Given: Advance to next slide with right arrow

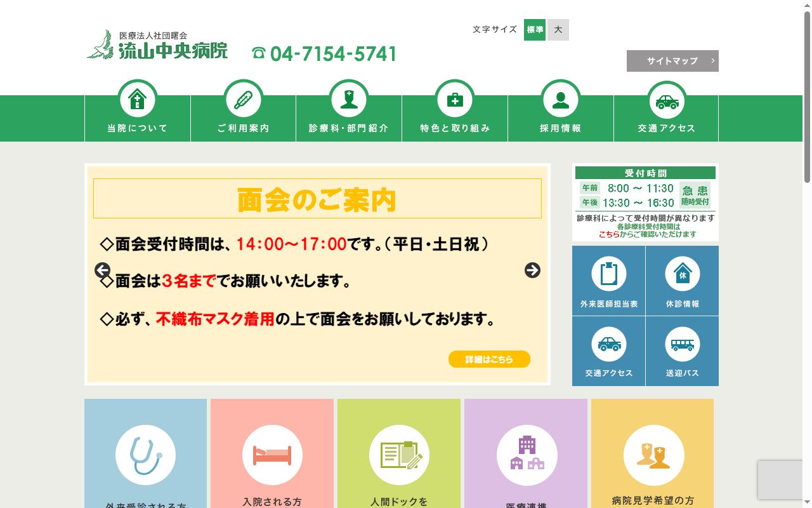Looking at the screenshot, I should click(532, 271).
